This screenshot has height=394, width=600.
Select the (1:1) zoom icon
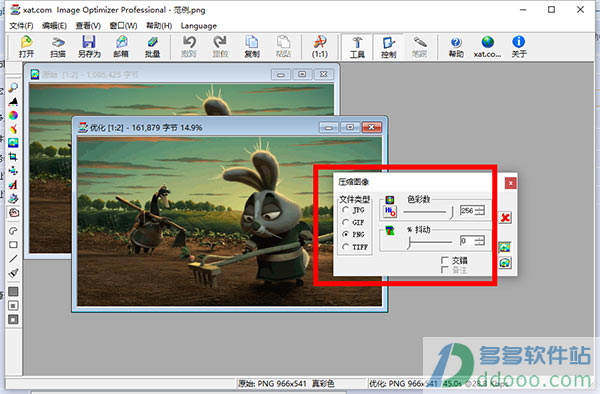[x=320, y=47]
